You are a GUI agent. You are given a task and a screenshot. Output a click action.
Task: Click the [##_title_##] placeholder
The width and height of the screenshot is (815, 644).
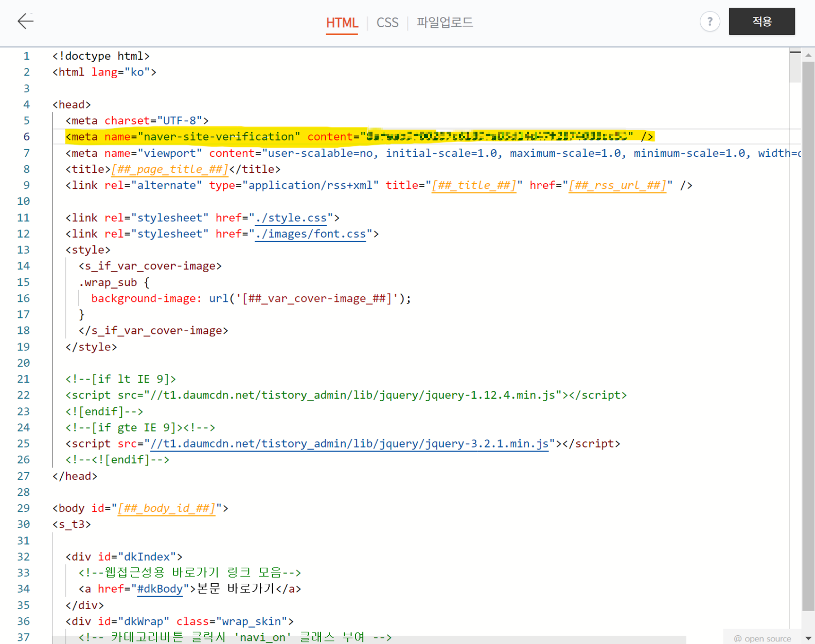click(474, 185)
